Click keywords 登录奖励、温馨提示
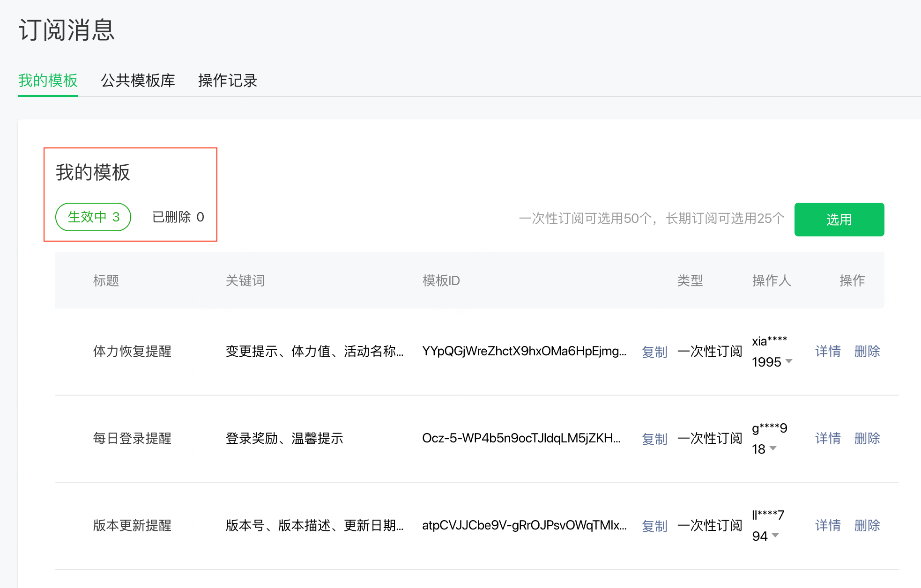The width and height of the screenshot is (921, 588). pyautogui.click(x=284, y=438)
